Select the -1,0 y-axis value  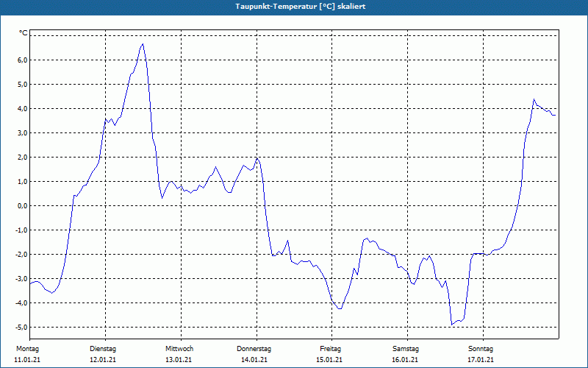tap(21, 230)
